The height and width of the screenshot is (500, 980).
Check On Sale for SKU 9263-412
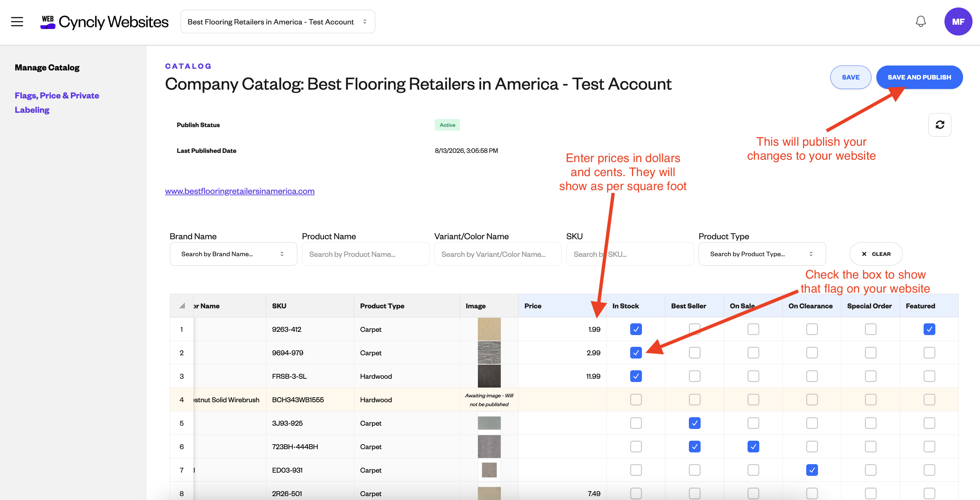click(753, 329)
